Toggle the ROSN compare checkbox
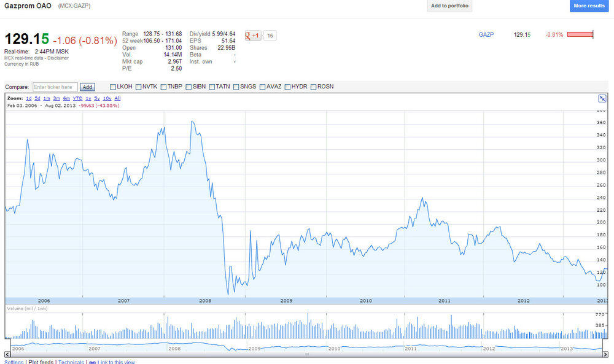Viewport: 614px width, 364px height. (313, 87)
